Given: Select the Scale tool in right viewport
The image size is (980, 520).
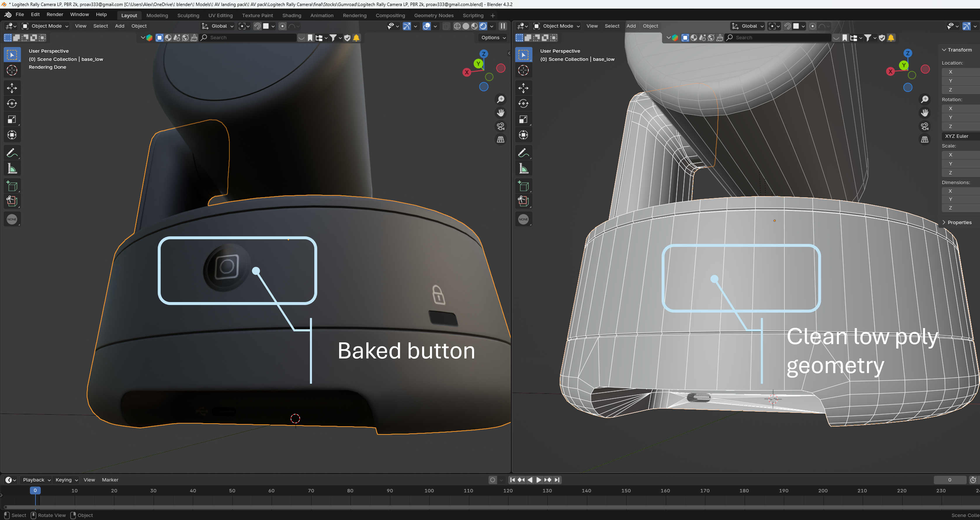Looking at the screenshot, I should coord(523,119).
